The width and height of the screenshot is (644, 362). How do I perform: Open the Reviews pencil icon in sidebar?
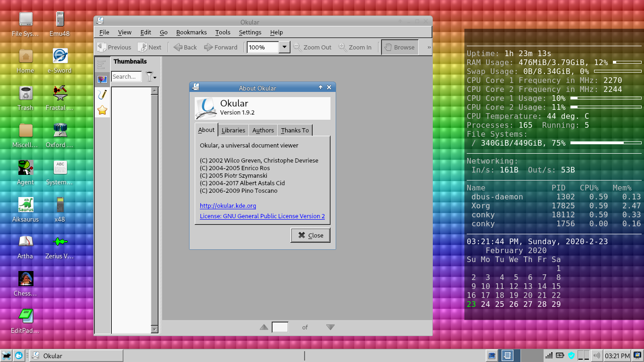[x=102, y=95]
